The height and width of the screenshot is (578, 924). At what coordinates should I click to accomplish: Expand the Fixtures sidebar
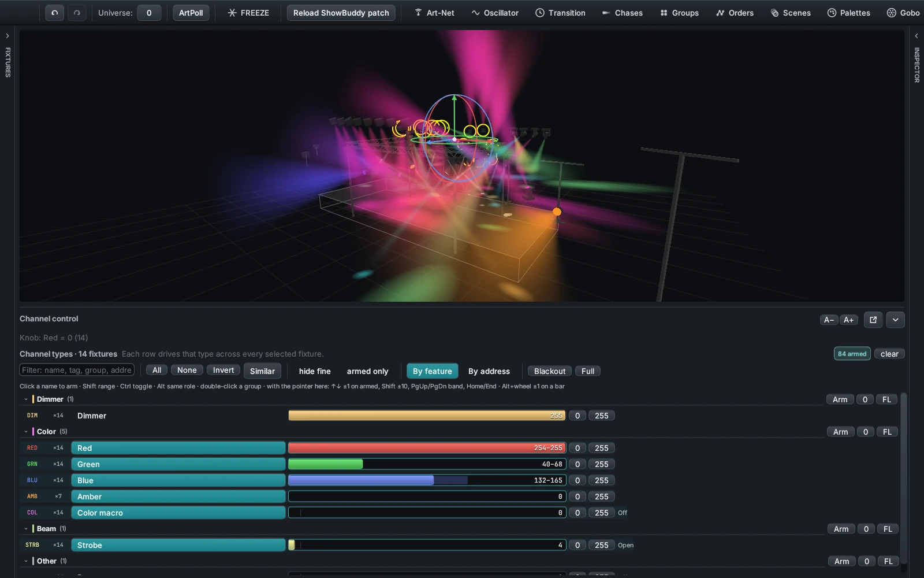click(8, 36)
